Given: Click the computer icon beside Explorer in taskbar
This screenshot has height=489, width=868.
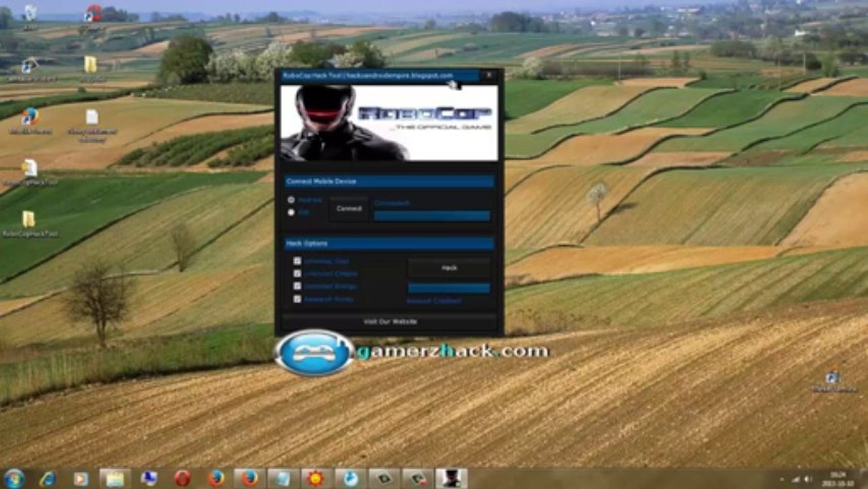Looking at the screenshot, I should tap(149, 479).
